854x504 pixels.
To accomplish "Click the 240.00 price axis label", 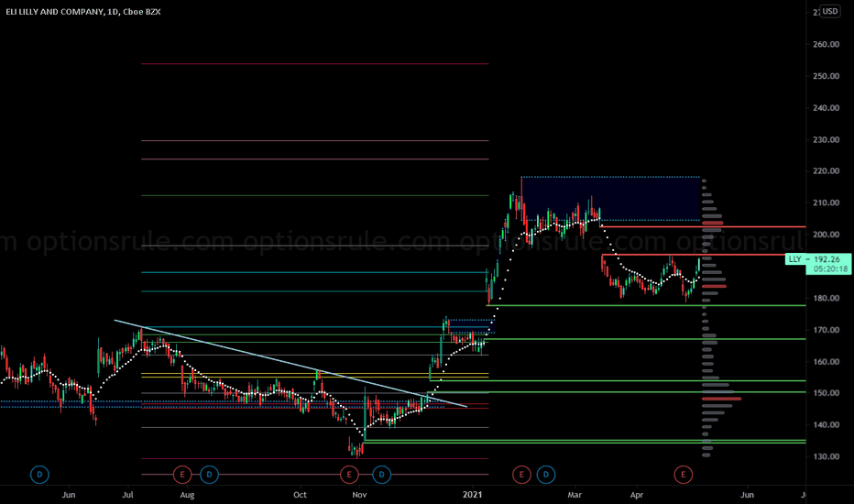I will [827, 108].
